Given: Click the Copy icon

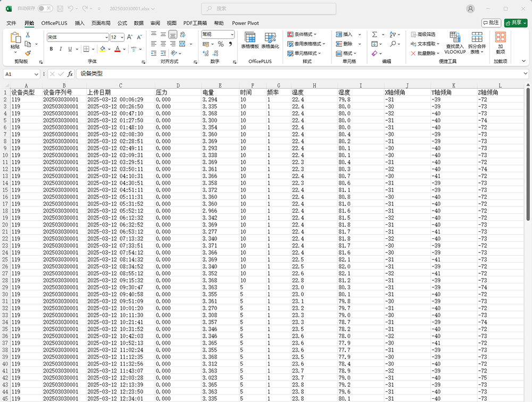Looking at the screenshot, I should [x=28, y=44].
